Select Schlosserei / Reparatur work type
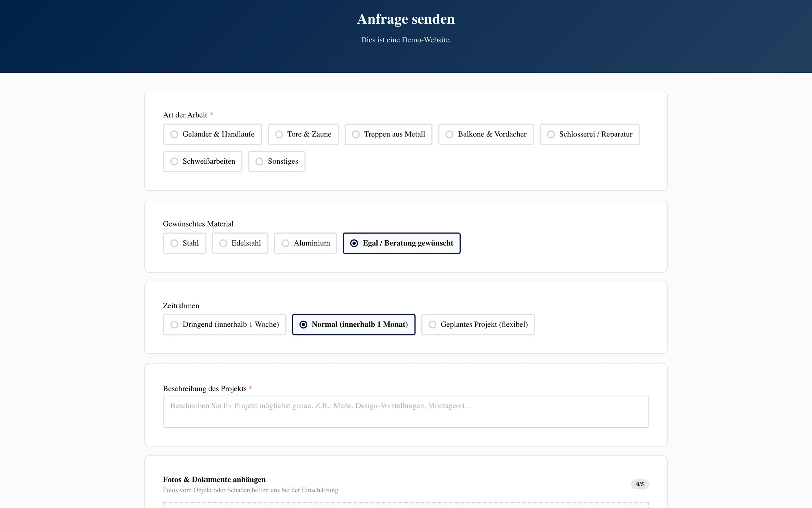This screenshot has height=508, width=812. [x=589, y=134]
